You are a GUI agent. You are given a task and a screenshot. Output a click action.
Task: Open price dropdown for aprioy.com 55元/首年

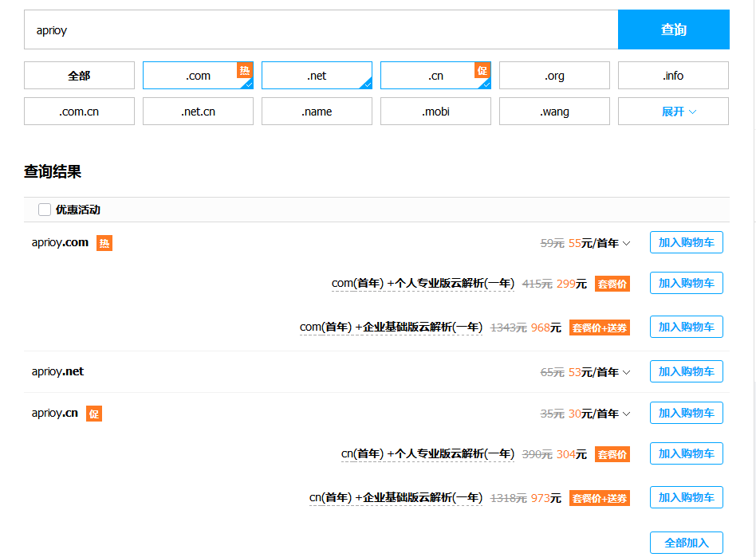pos(626,243)
